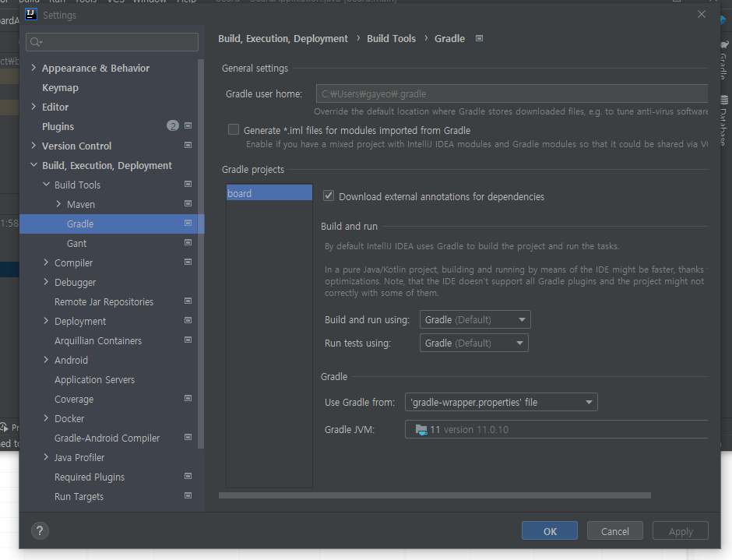Collapse the Build Tools node
The image size is (732, 560).
(46, 185)
